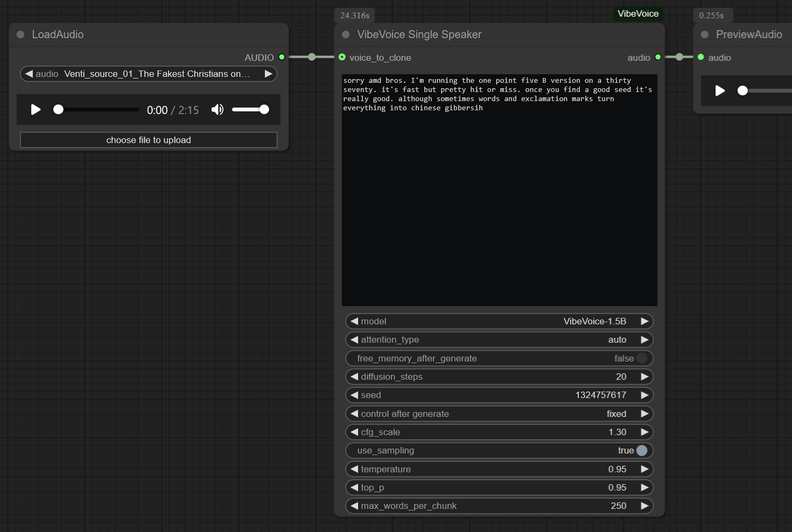The image size is (792, 532).
Task: Change attention_type with its right arrow
Action: (x=644, y=339)
